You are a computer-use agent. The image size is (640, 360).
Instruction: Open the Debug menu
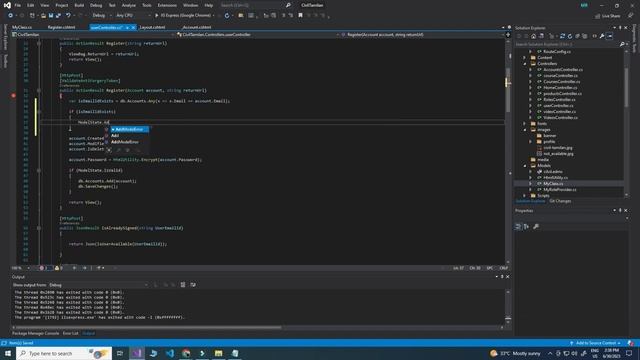[x=96, y=5]
